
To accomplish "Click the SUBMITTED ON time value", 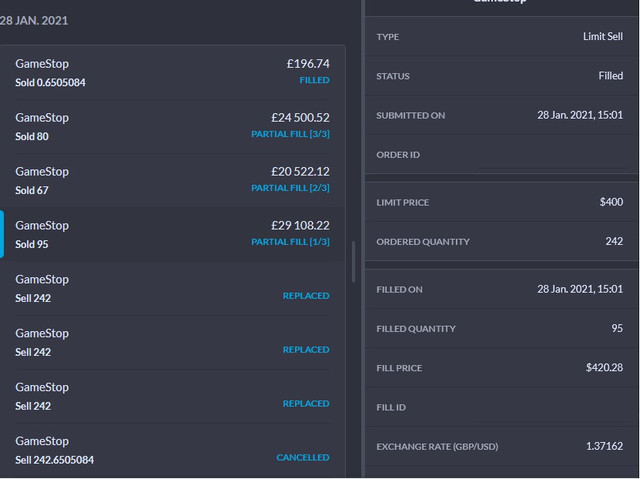I will click(x=580, y=115).
